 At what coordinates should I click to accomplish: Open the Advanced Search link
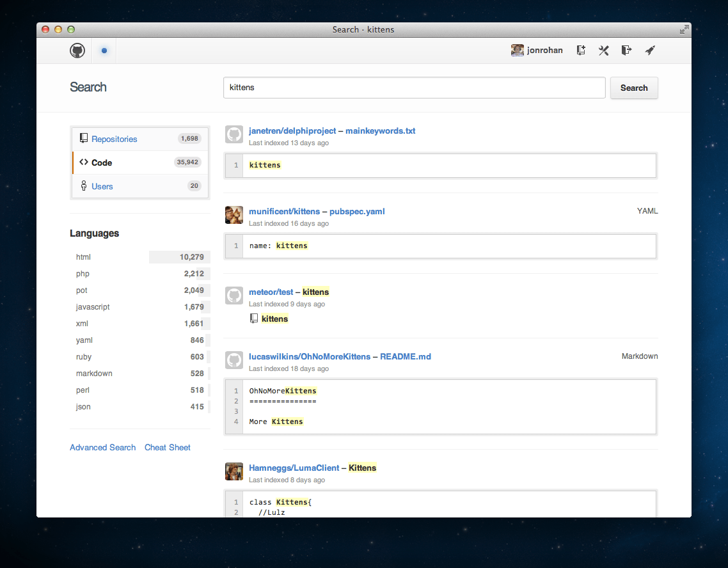point(102,448)
